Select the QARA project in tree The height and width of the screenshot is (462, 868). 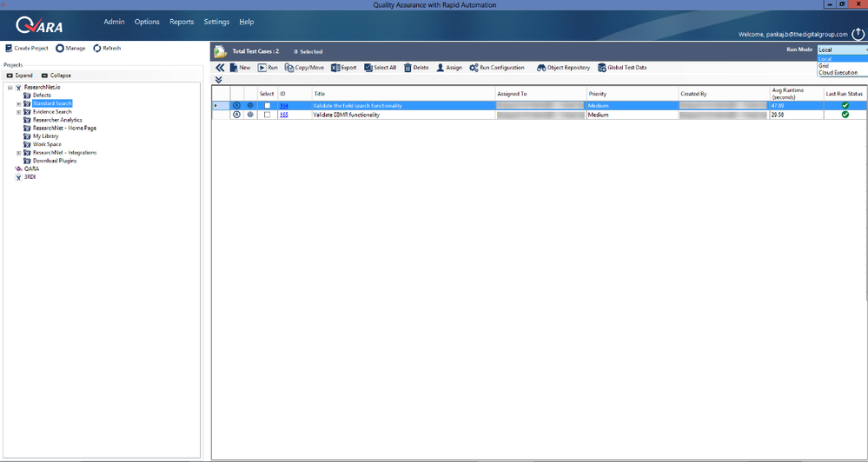[31, 168]
